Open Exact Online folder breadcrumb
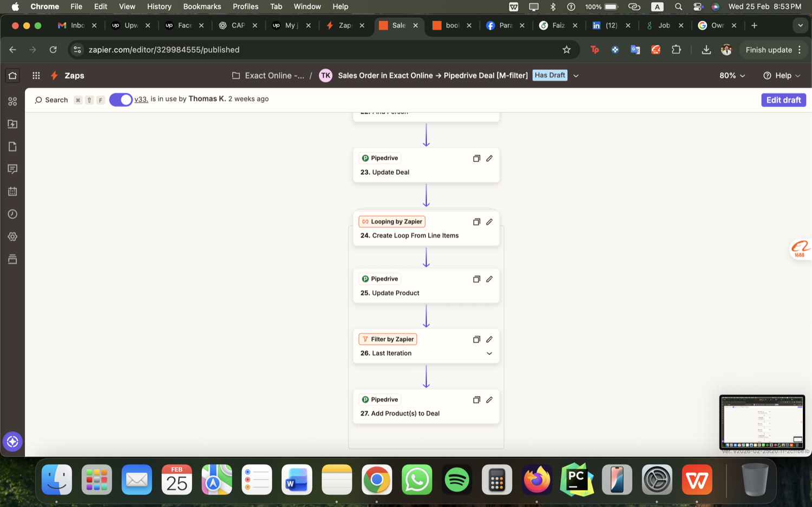Image resolution: width=812 pixels, height=507 pixels. point(269,76)
